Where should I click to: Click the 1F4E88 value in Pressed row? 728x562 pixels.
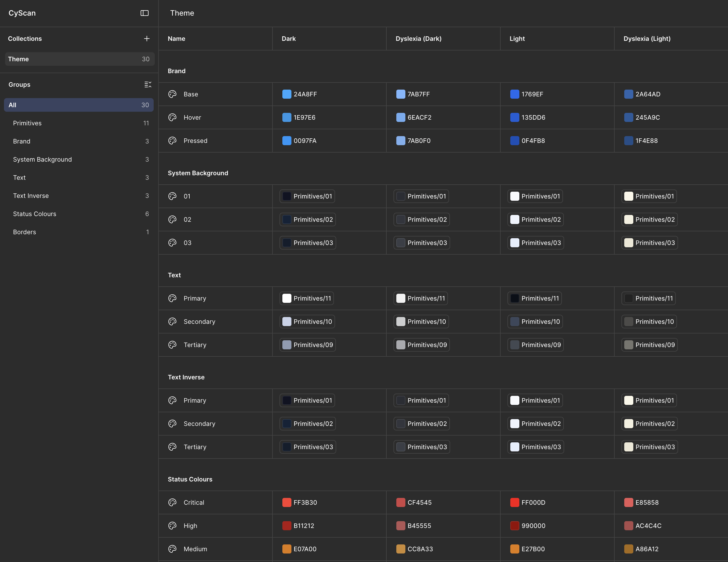[647, 141]
